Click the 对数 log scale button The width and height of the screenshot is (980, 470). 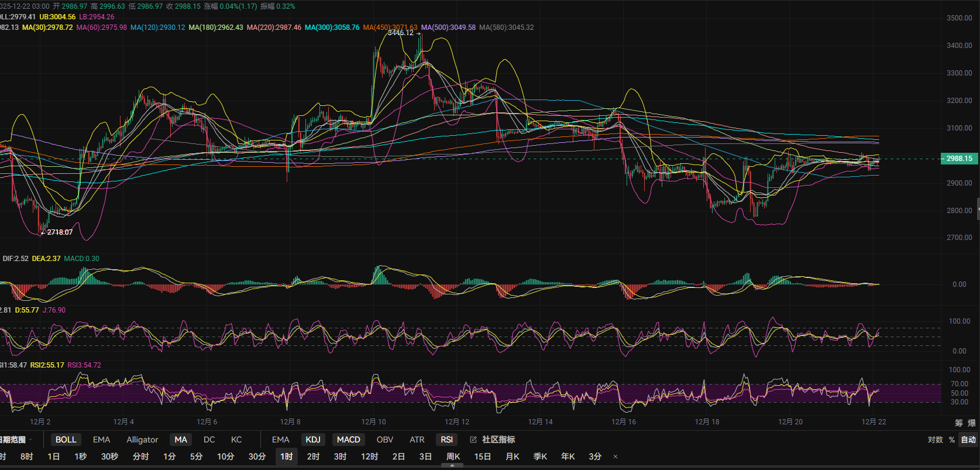pos(935,440)
